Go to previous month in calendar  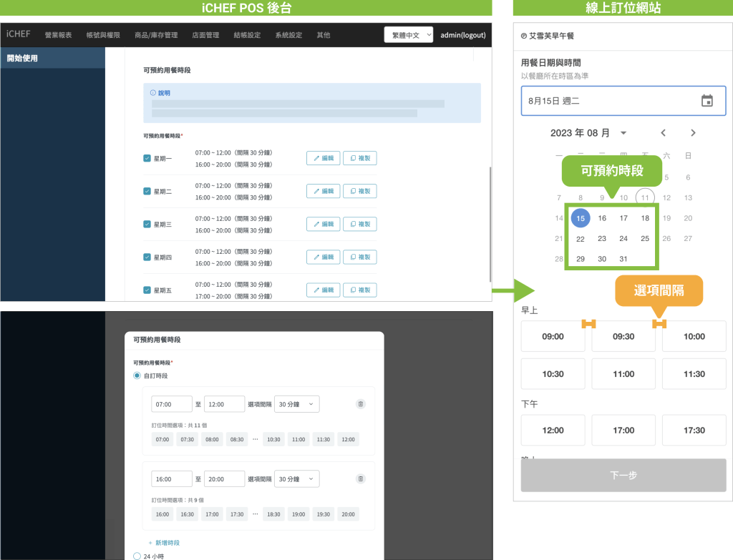click(664, 133)
